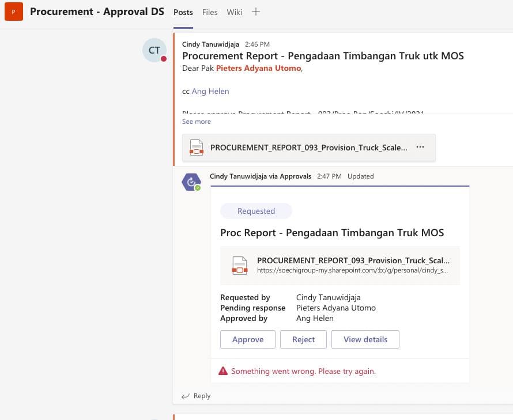Click the Proc Report card title
Image resolution: width=513 pixels, height=420 pixels.
[x=332, y=233]
